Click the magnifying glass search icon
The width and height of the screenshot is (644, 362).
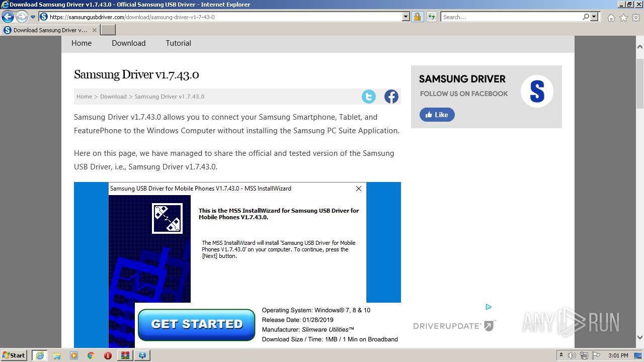pyautogui.click(x=586, y=17)
